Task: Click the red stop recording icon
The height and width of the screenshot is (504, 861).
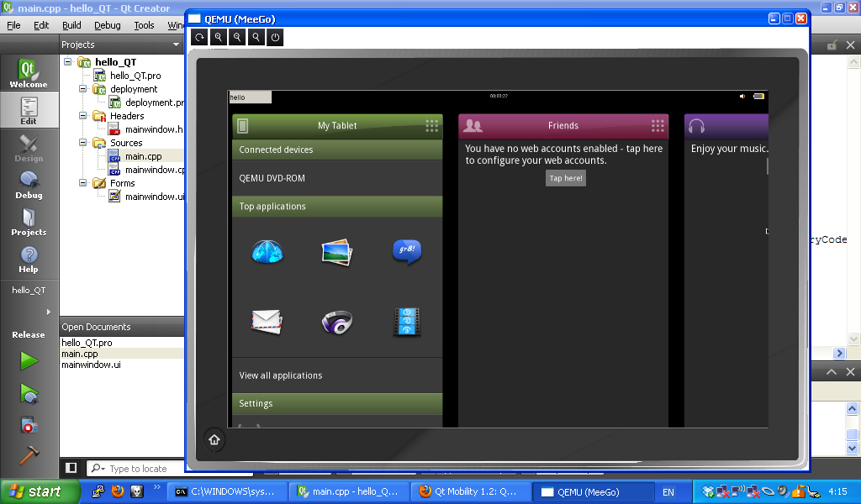Action: coord(29,425)
